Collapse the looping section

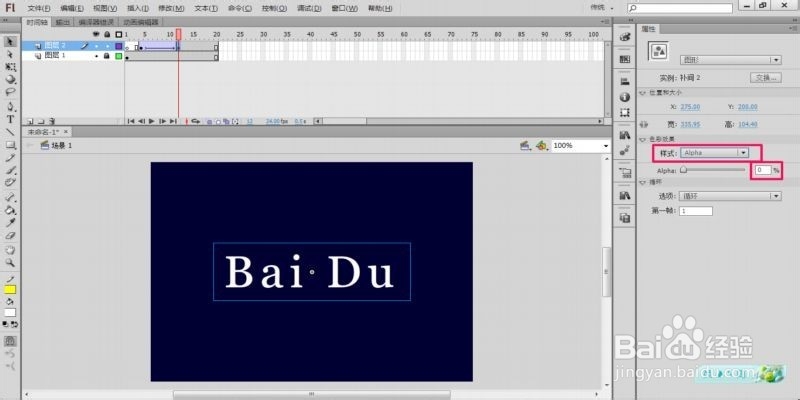coord(642,182)
